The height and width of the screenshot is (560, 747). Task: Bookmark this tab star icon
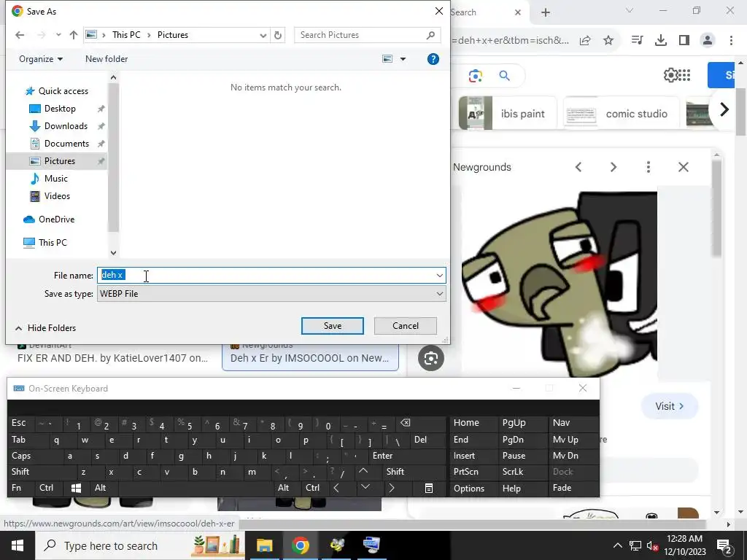(608, 41)
